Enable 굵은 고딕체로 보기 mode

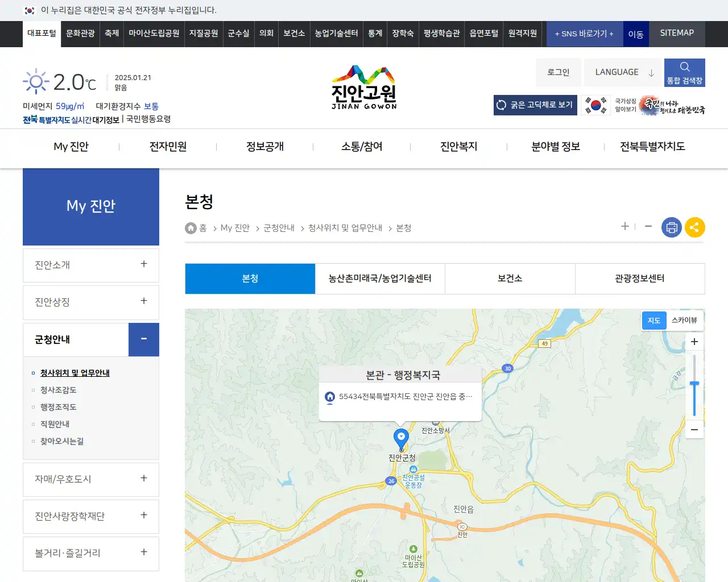[535, 105]
